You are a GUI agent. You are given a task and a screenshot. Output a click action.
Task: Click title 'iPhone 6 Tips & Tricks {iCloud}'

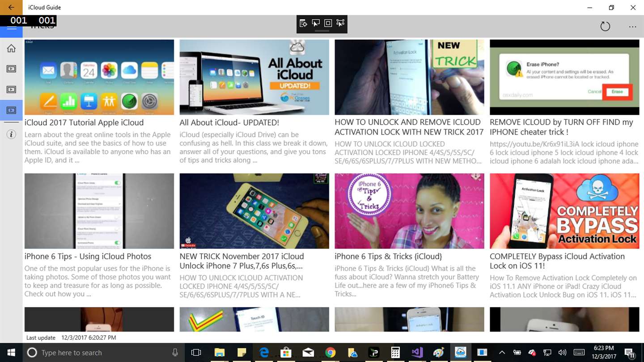(388, 256)
